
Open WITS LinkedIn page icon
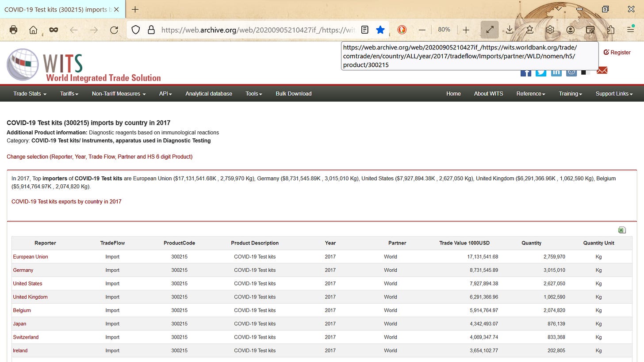pos(556,72)
